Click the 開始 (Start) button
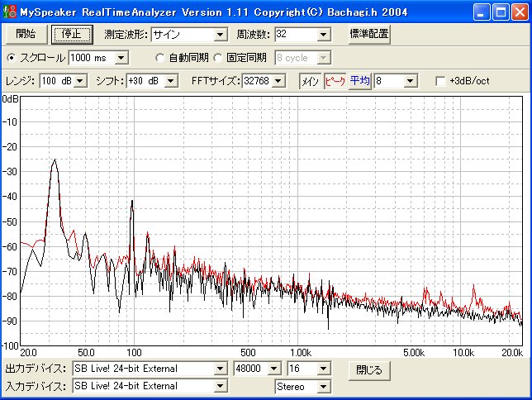 (x=26, y=34)
